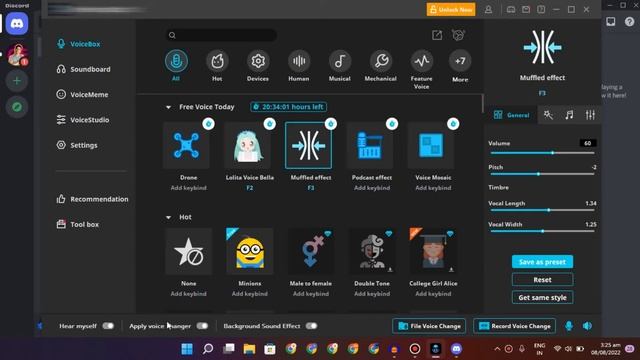Adjust the Vocal Width slider
The image size is (640, 360).
pyautogui.click(x=542, y=231)
